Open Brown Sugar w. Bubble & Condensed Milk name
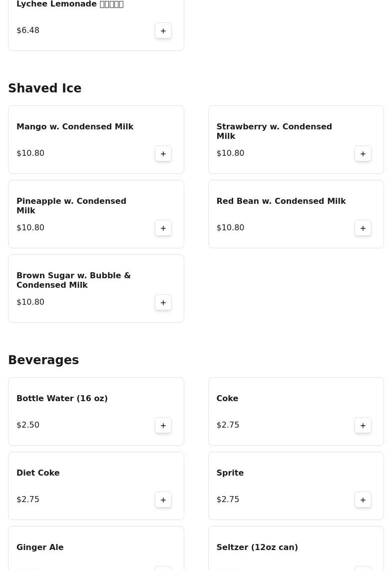The width and height of the screenshot is (392, 570). [73, 280]
